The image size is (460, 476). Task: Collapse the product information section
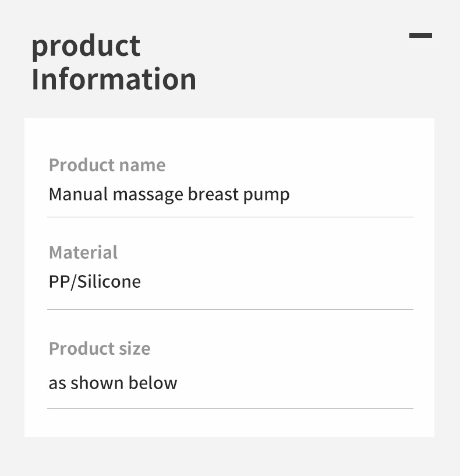tap(420, 36)
